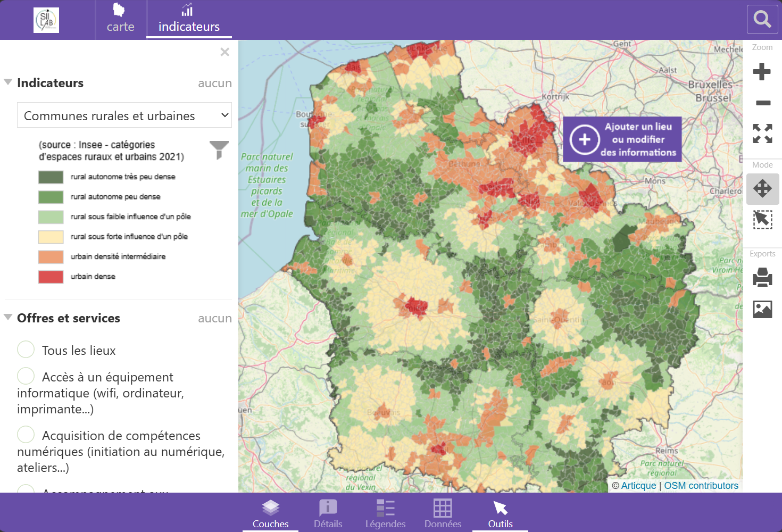Open the Légendes tab at bottom
This screenshot has height=532, width=782.
[385, 513]
